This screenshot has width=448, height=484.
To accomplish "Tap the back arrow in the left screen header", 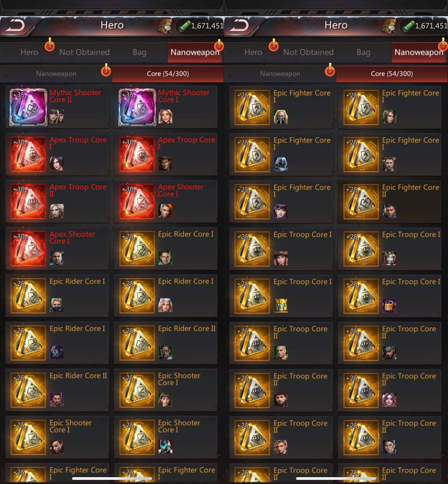I will [16, 26].
